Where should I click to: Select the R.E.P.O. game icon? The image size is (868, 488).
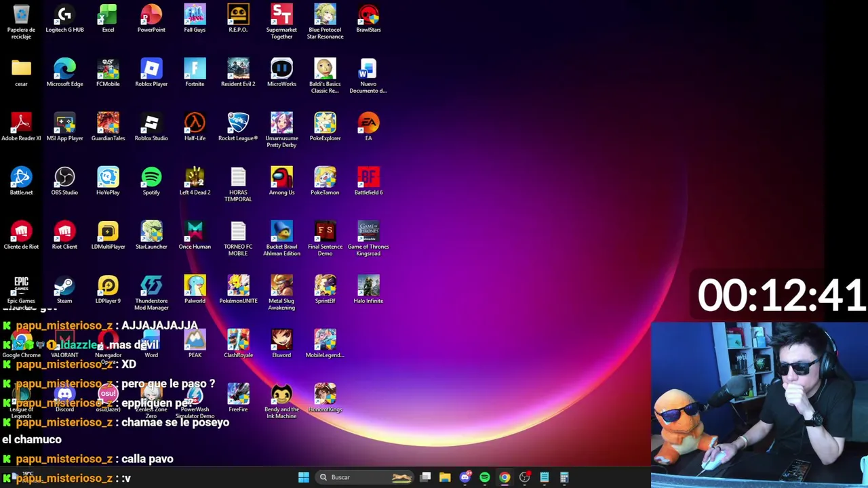[x=238, y=19]
